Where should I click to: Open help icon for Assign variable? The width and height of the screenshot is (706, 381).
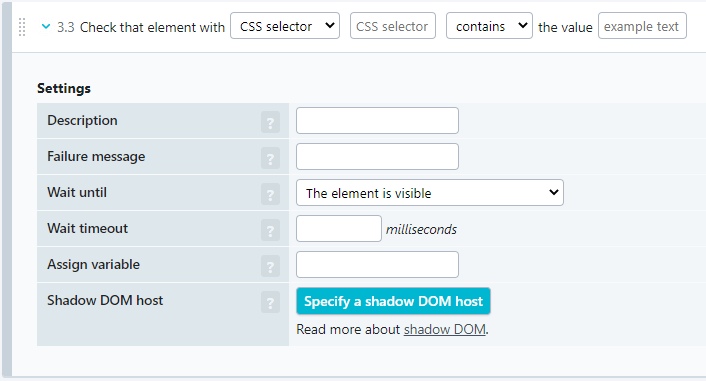click(x=270, y=266)
